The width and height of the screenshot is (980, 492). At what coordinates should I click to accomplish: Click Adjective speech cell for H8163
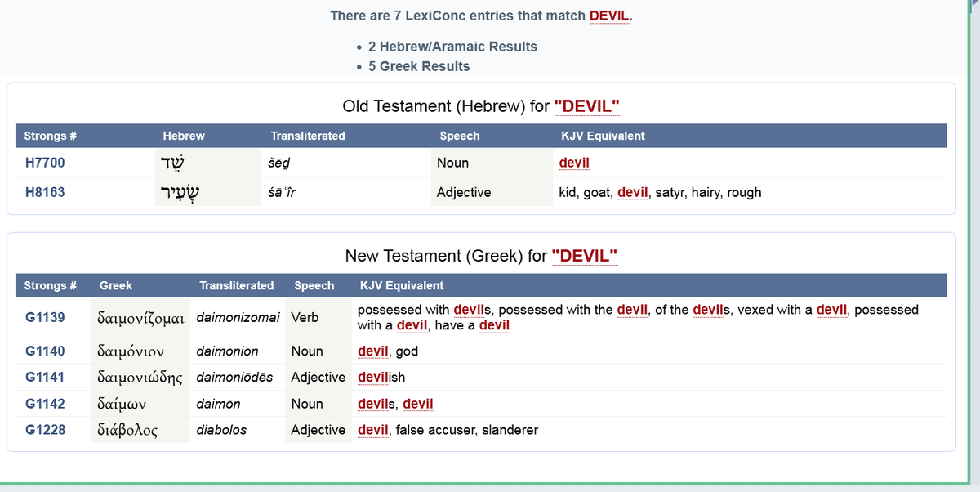point(464,192)
